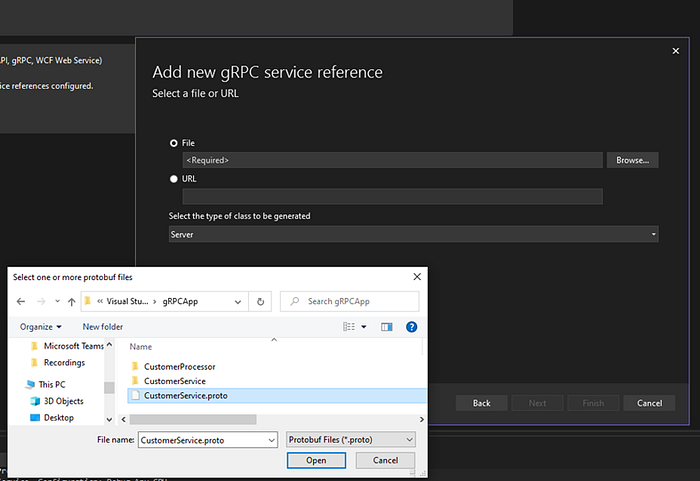Open the File name dropdown arrow

pos(271,440)
